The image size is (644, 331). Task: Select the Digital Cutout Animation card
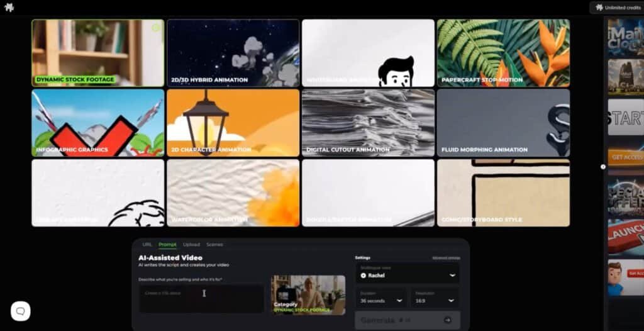pyautogui.click(x=368, y=123)
